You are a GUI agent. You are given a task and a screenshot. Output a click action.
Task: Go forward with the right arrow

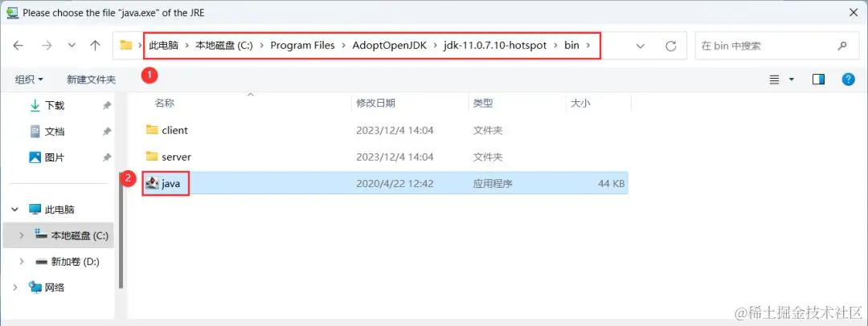click(x=47, y=46)
